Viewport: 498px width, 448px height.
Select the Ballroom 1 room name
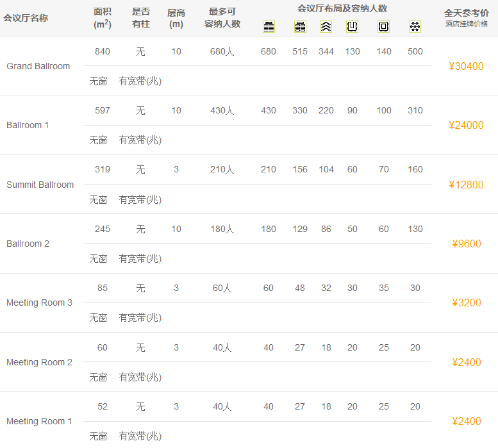tap(28, 125)
